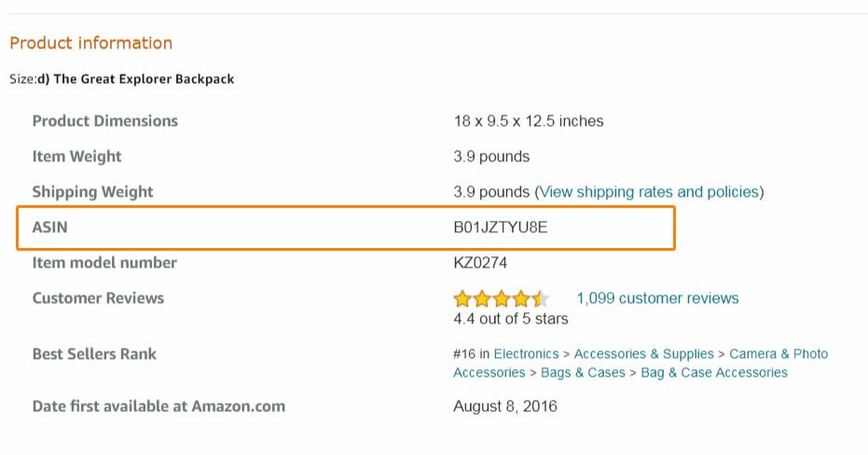The image size is (868, 455).
Task: Click the product dimensions value
Action: 528,121
